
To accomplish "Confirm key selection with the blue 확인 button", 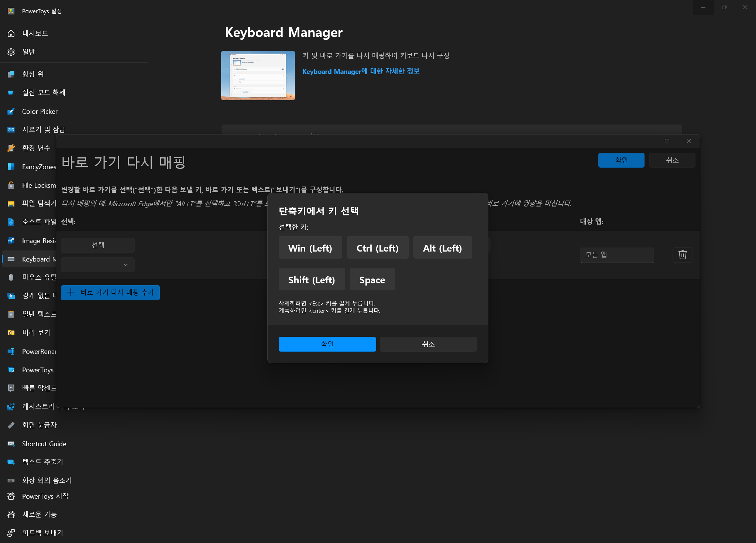I will click(327, 344).
